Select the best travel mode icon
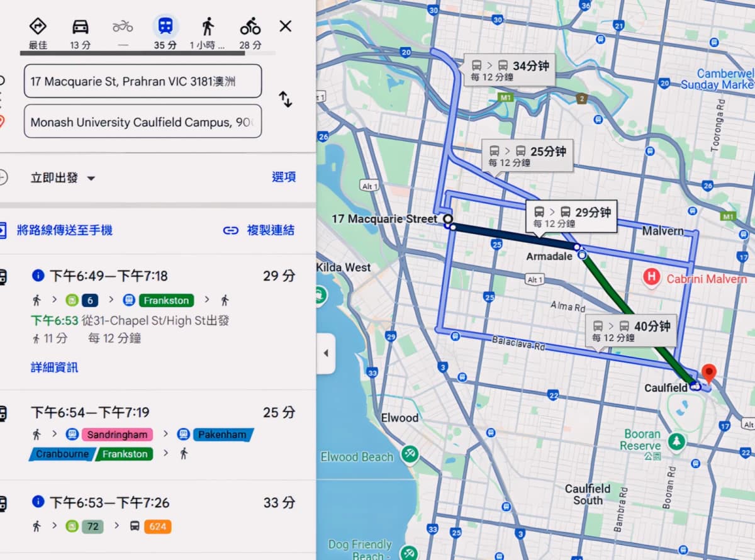The image size is (755, 560). click(x=38, y=26)
